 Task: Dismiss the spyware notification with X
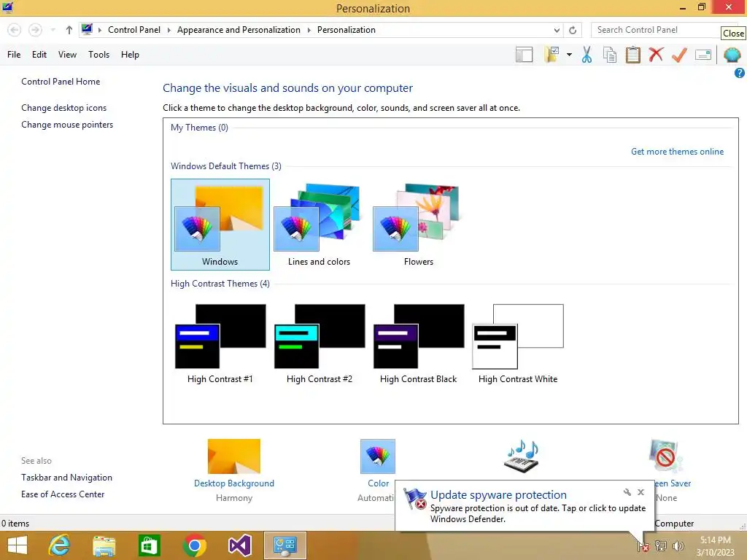coord(640,492)
